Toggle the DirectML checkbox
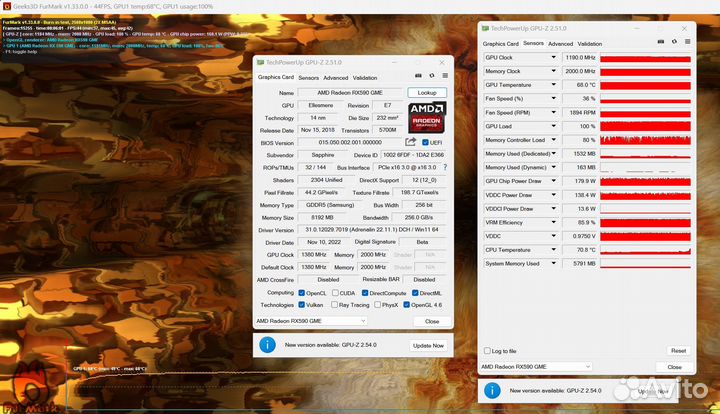This screenshot has height=414, width=720. point(415,293)
